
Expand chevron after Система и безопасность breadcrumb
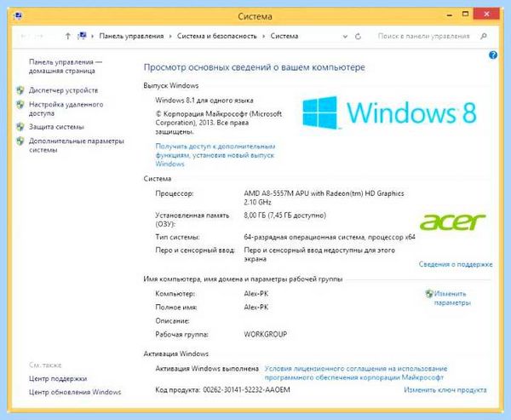(264, 36)
